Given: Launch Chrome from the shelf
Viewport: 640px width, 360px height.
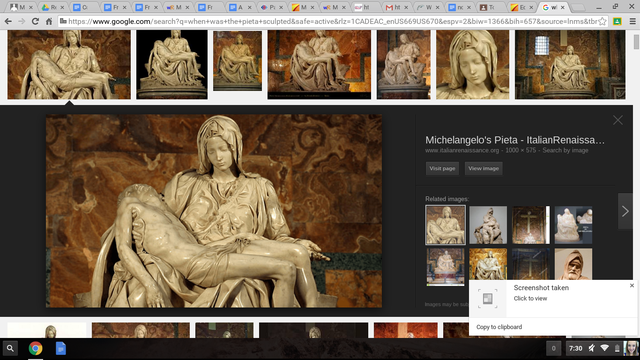Looking at the screenshot, I should [36, 349].
